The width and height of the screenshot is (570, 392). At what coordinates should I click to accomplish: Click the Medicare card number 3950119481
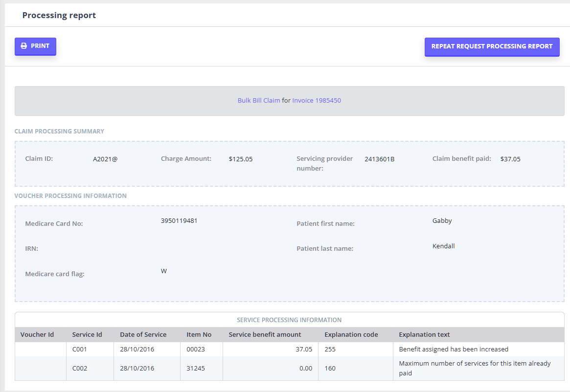tap(179, 221)
